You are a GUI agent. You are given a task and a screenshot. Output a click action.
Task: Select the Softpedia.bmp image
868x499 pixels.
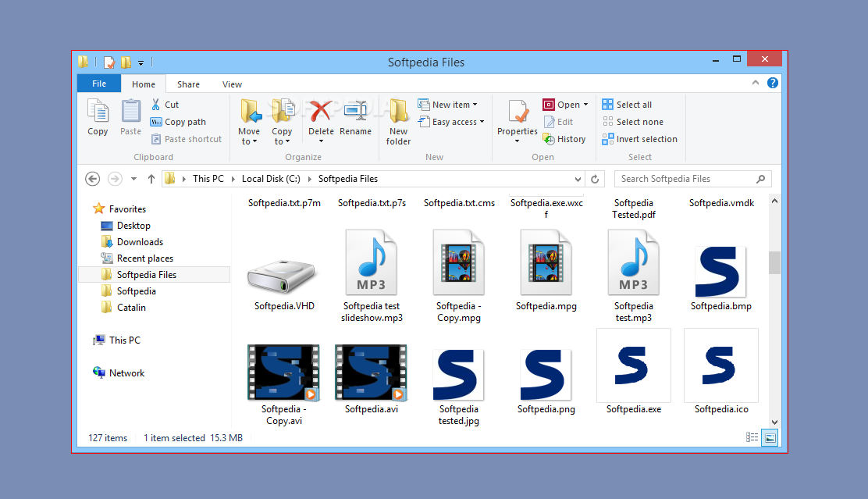(x=720, y=278)
